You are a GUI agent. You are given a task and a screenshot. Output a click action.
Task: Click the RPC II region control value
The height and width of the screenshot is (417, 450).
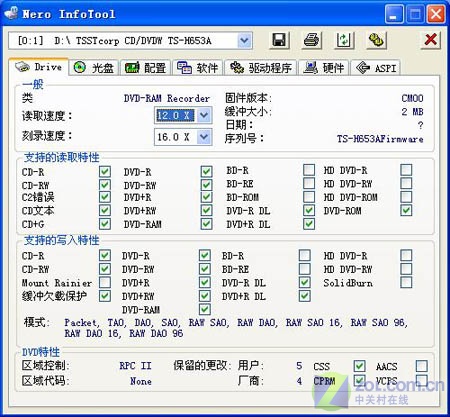(x=135, y=366)
